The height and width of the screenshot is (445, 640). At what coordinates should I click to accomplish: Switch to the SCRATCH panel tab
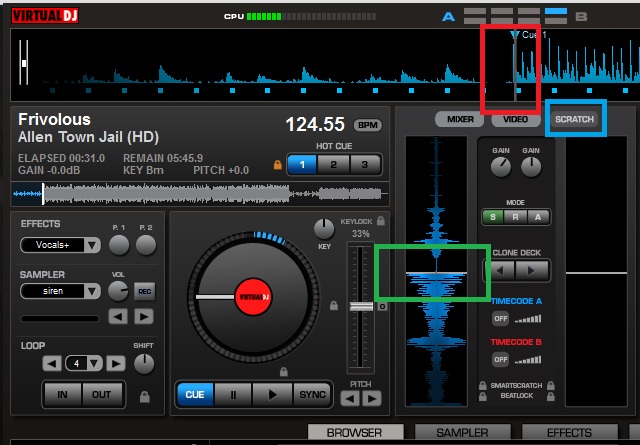pyautogui.click(x=575, y=119)
